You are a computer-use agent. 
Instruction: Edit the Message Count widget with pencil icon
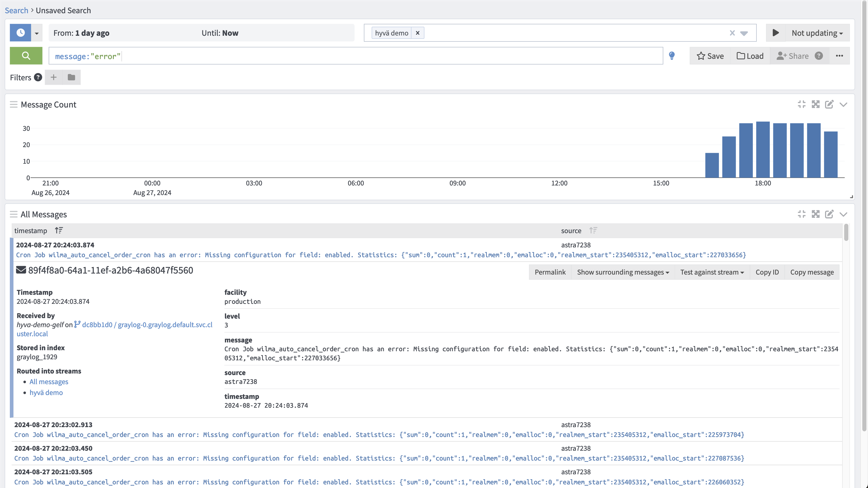829,104
